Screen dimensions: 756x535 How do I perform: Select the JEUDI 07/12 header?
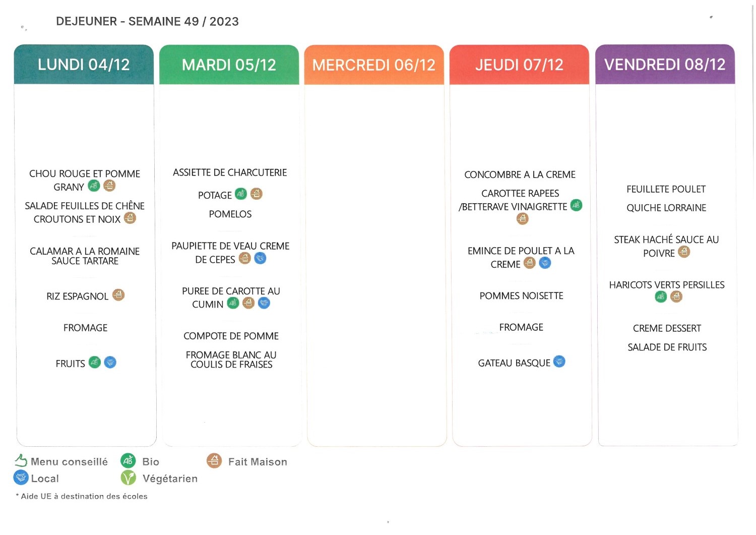[519, 65]
